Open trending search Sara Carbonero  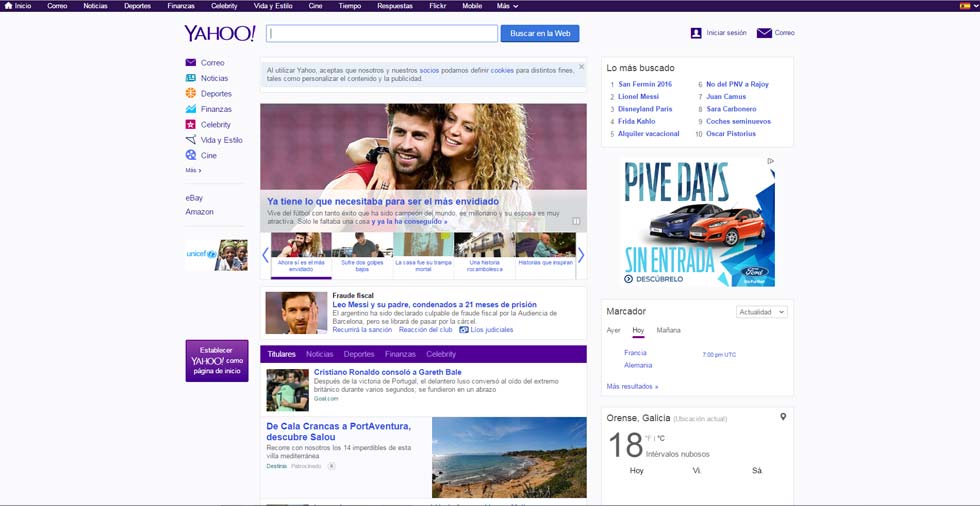point(731,109)
